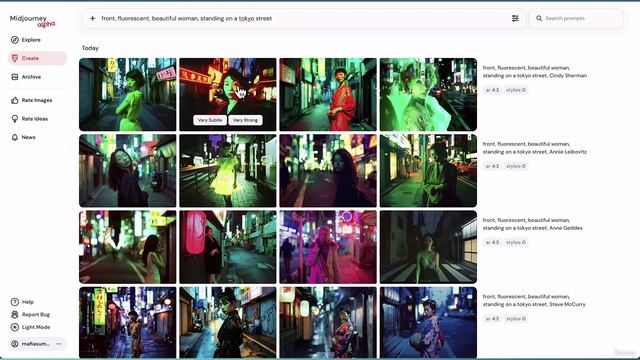The height and width of the screenshot is (360, 640).
Task: Open the account more-options ellipsis
Action: pos(59,344)
